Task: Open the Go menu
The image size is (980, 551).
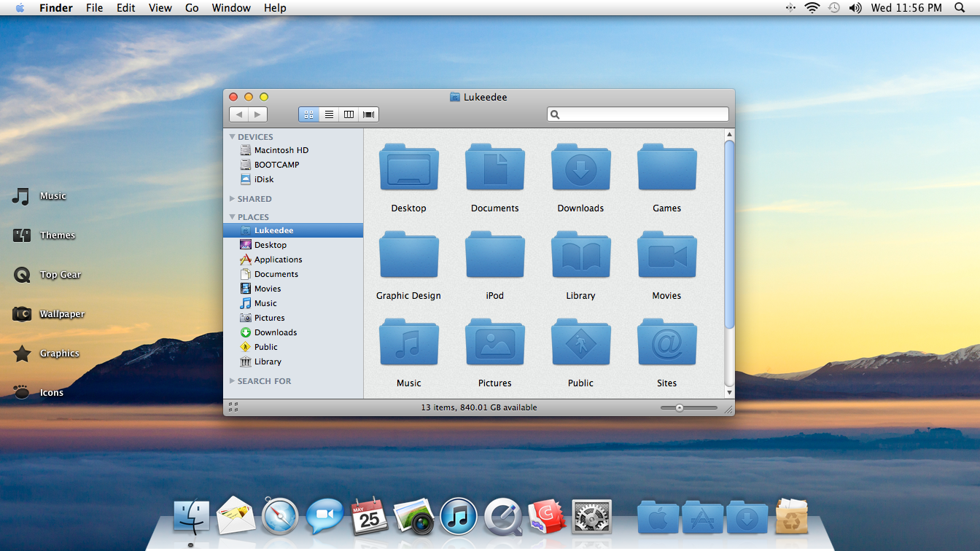Action: click(192, 8)
